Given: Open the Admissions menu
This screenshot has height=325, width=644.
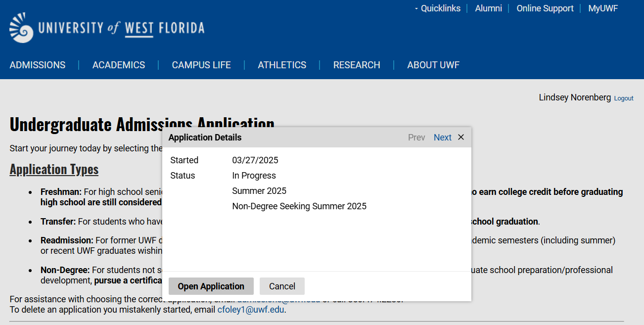Looking at the screenshot, I should (x=38, y=65).
